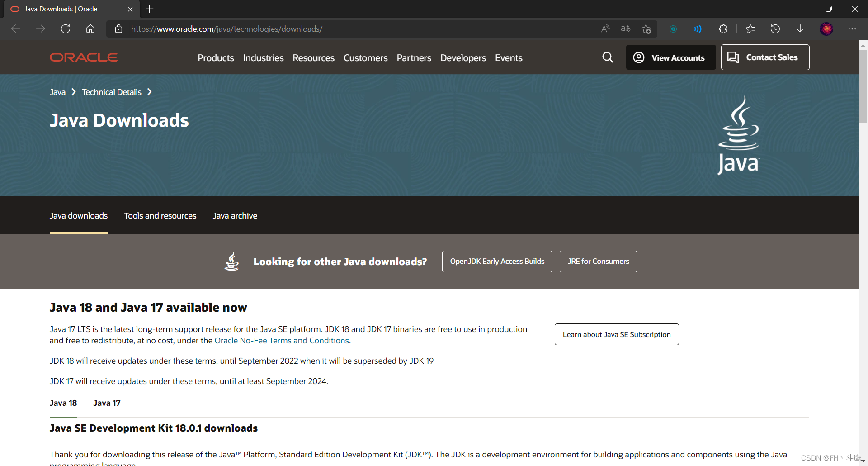Click OpenJDK Early Access Builds button
868x466 pixels.
pyautogui.click(x=497, y=262)
